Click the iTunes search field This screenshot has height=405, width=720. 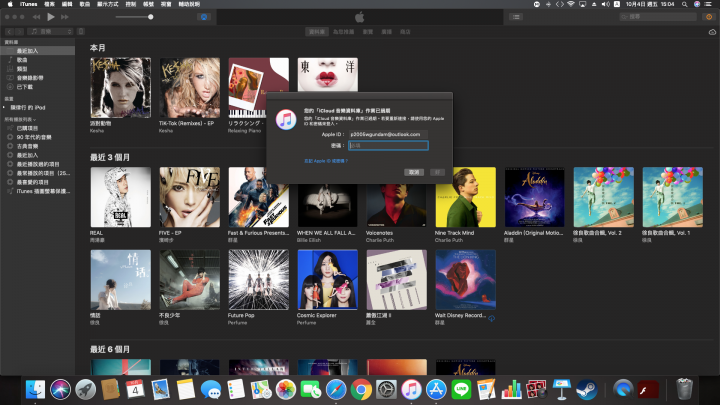click(x=658, y=17)
